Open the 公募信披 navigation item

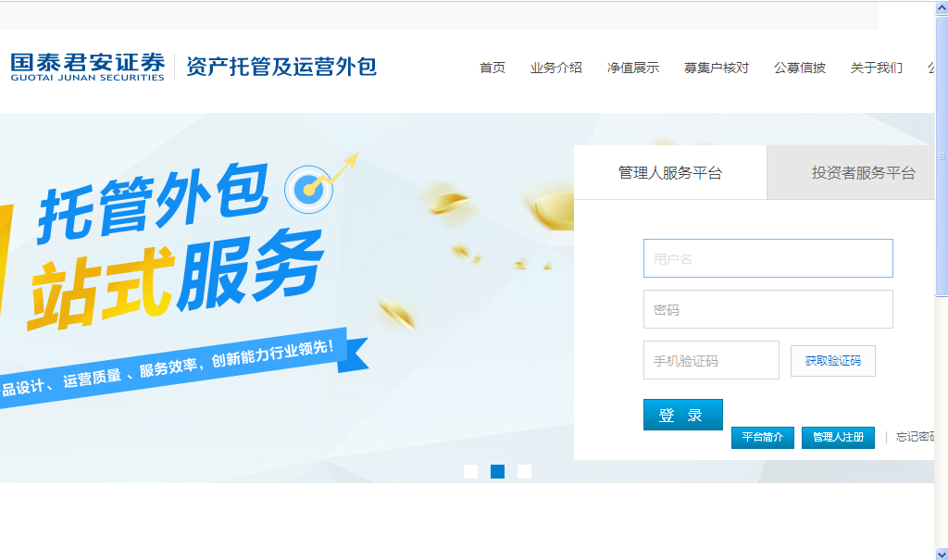coord(800,68)
